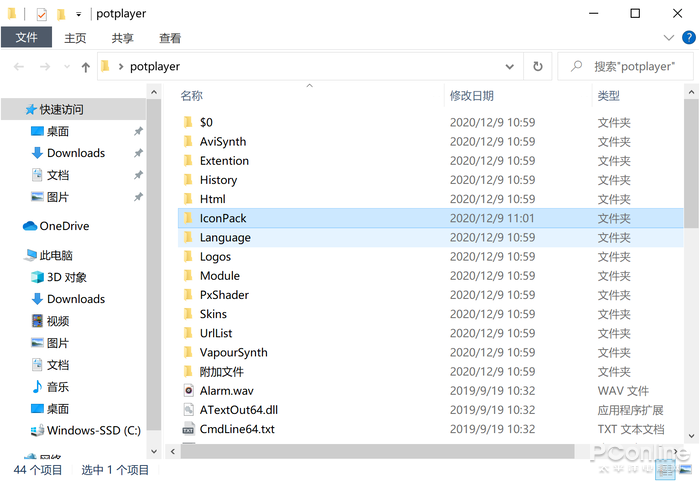Open pinned 文档 under quick access
The image size is (700, 481).
[x=58, y=175]
